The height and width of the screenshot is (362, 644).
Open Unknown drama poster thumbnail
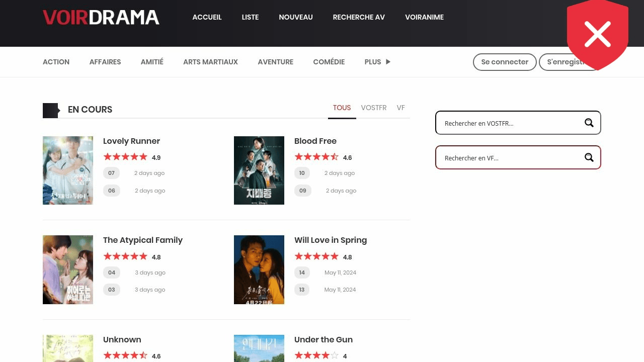(x=68, y=348)
